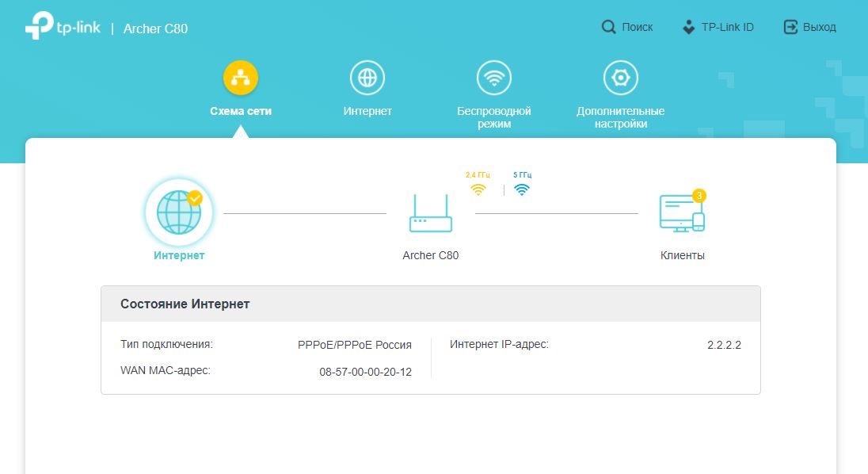Switch to the Интернет tab label
Image resolution: width=868 pixels, height=474 pixels.
[x=367, y=112]
